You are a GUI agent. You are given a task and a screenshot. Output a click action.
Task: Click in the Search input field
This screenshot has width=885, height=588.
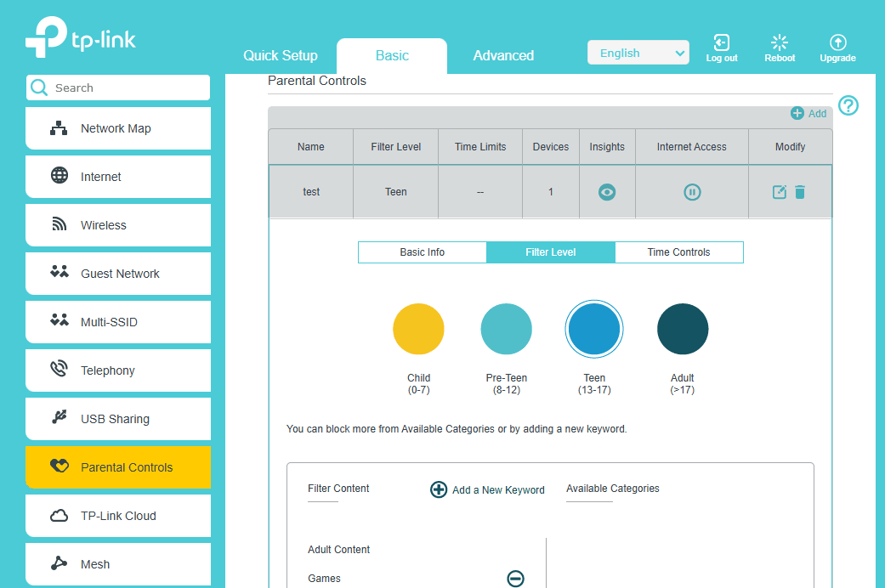pyautogui.click(x=118, y=88)
